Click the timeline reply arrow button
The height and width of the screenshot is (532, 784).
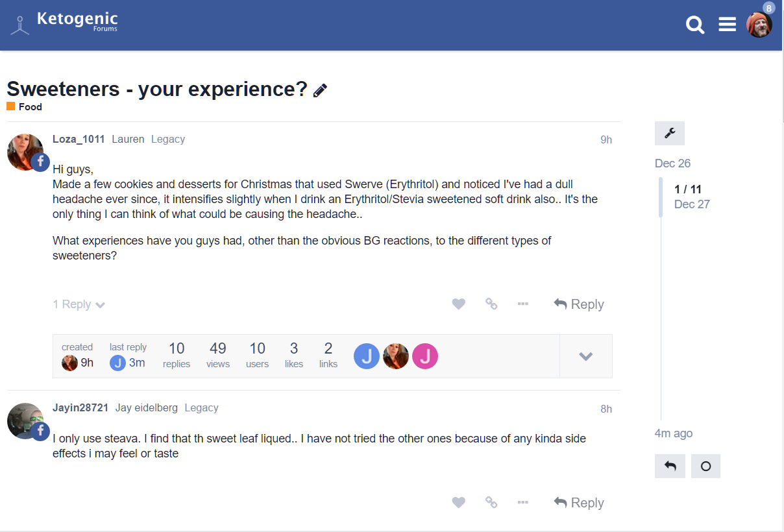(670, 466)
